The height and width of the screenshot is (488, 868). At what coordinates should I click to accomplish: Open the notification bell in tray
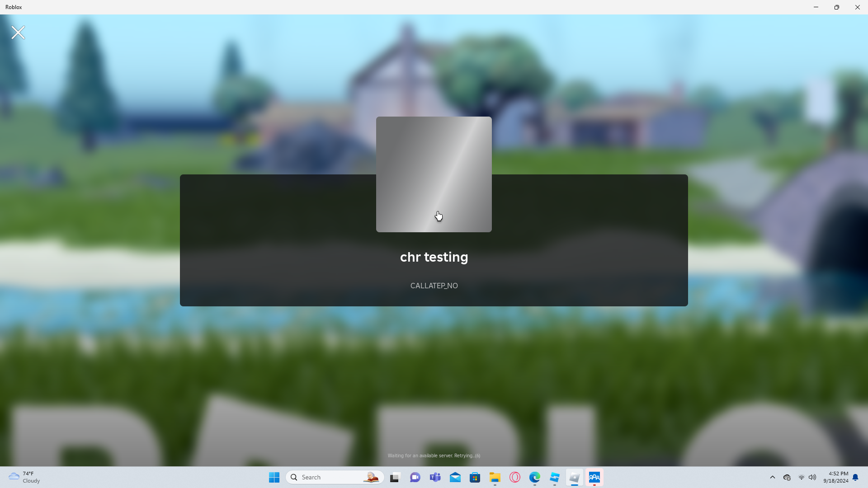coord(855,477)
